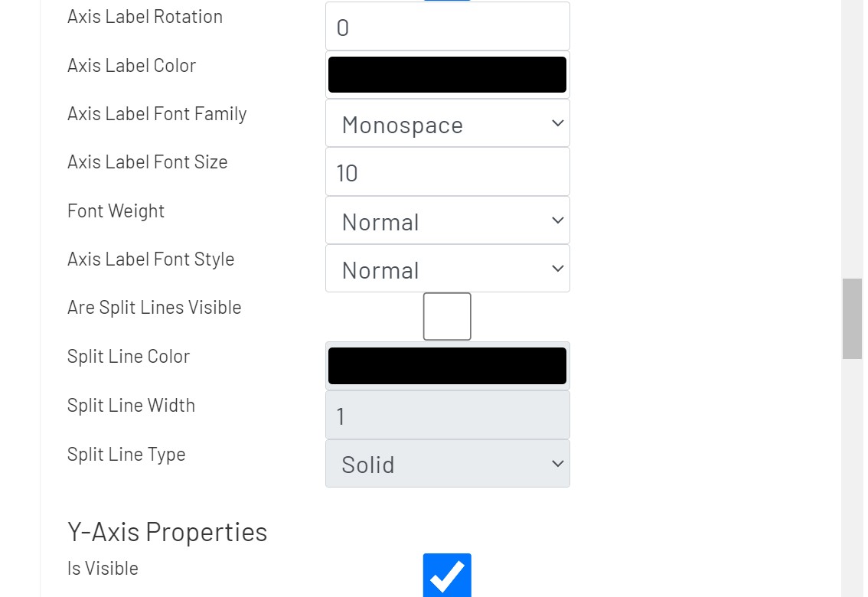Expand the Axis Label Font Style dropdown

pyautogui.click(x=447, y=269)
